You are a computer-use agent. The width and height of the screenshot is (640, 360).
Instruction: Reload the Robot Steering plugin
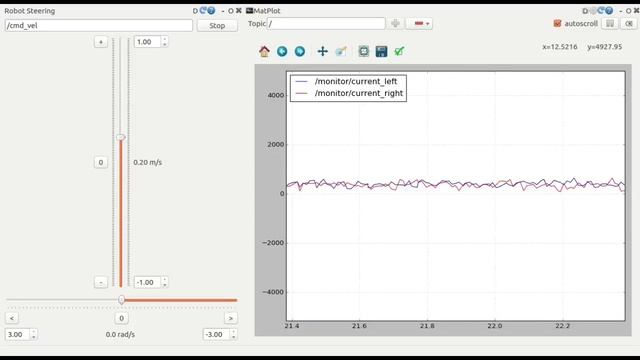203,11
